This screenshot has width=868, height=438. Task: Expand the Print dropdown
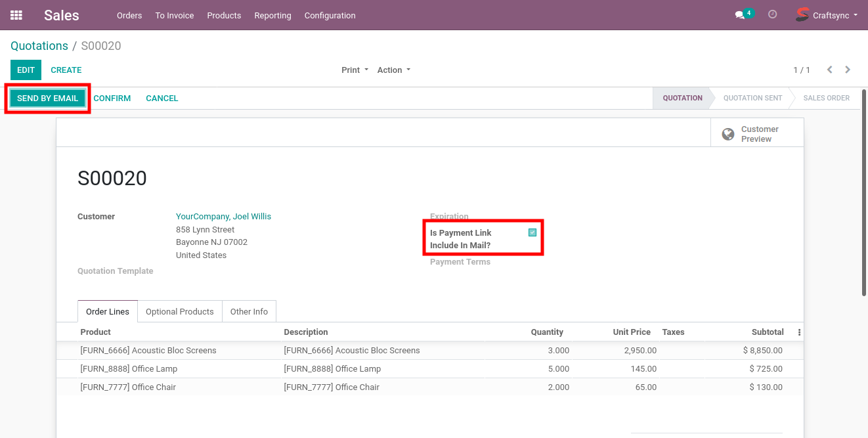point(355,70)
